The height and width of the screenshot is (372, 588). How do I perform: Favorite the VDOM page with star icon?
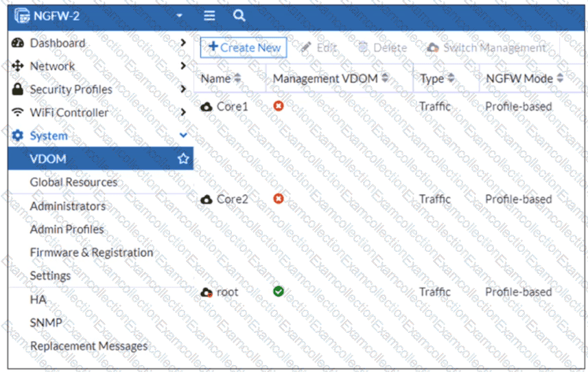(183, 159)
